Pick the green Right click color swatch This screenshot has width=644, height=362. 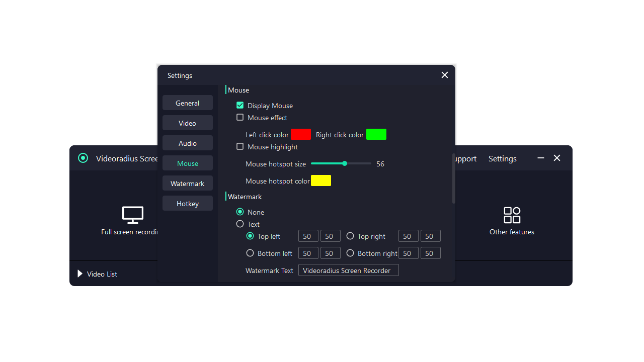coord(376,134)
